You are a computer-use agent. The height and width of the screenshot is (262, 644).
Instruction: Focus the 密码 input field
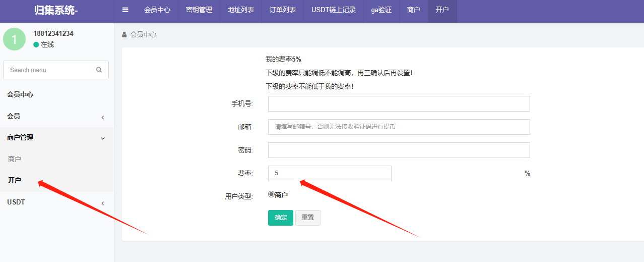[x=399, y=150]
